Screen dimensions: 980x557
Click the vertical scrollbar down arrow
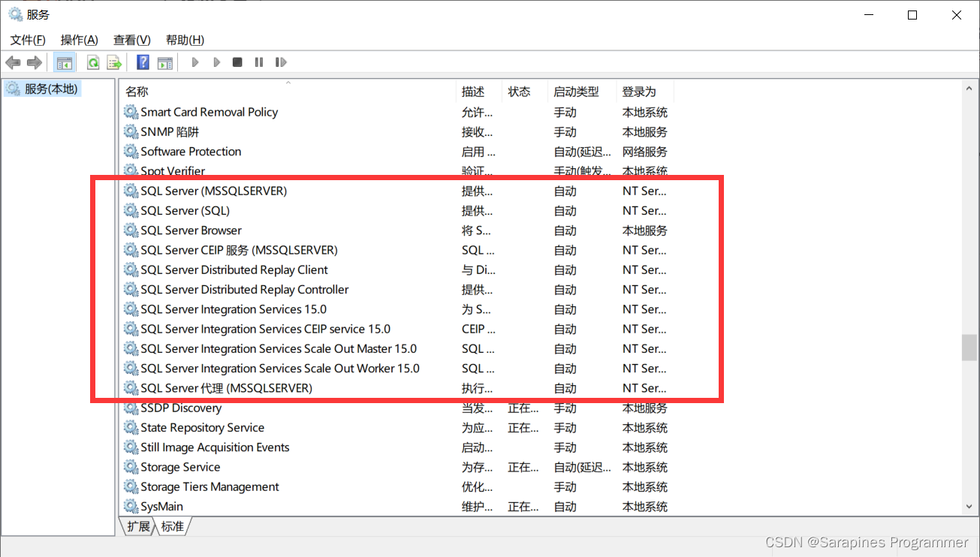[x=969, y=507]
